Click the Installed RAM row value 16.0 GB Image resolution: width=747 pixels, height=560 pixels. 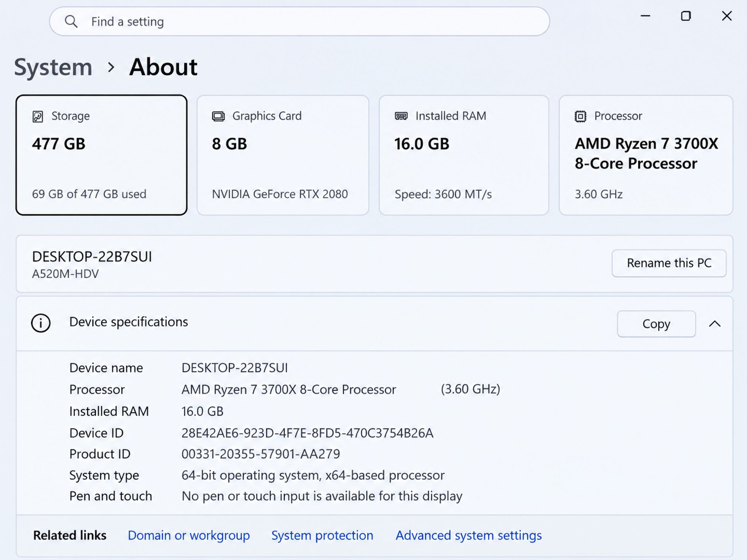202,411
